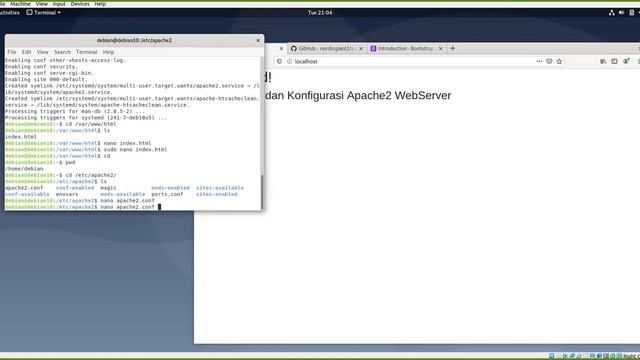Click 'sites-available' in terminal listing

point(220,188)
